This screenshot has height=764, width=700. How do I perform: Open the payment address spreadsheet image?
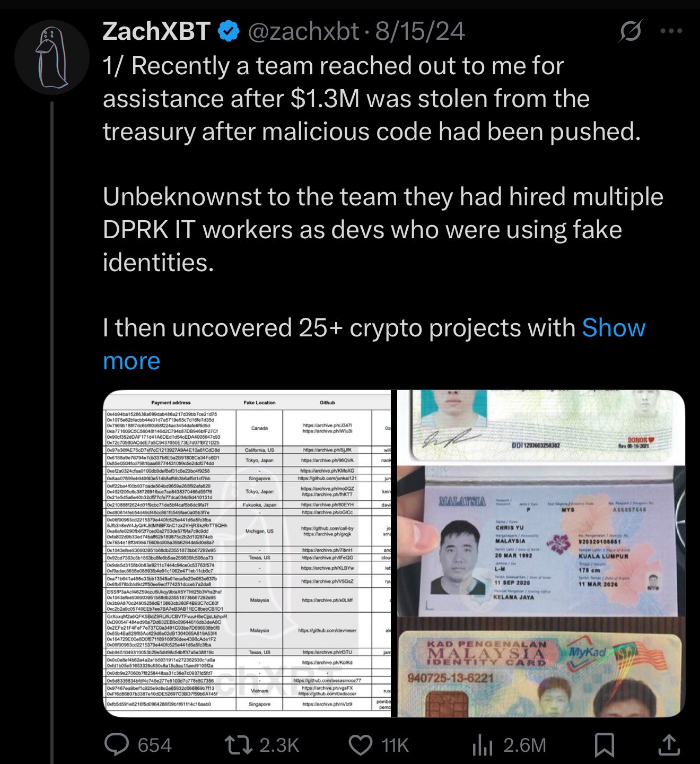click(247, 554)
